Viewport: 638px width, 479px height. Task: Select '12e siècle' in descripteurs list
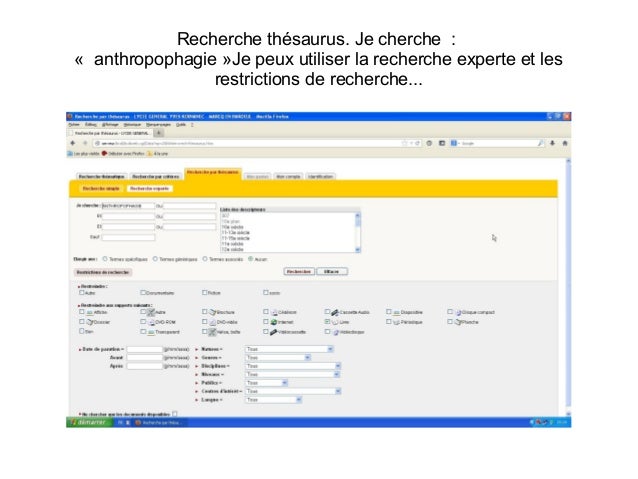[x=233, y=249]
